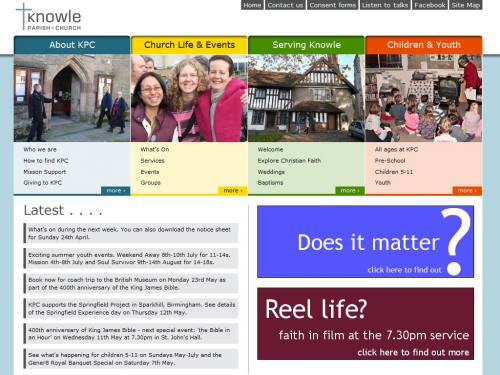Viewport: 500px width, 375px height.
Task: Expand orange more button under Children & Youth
Action: [x=467, y=190]
